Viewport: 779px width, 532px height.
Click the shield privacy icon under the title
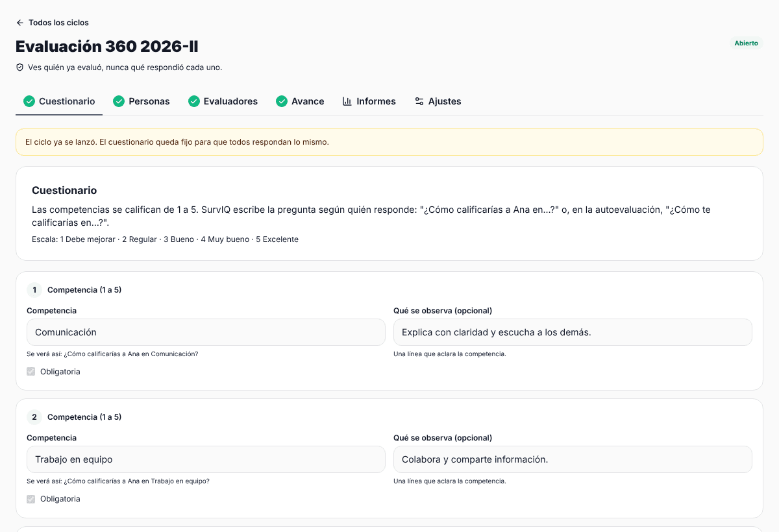[x=19, y=67]
